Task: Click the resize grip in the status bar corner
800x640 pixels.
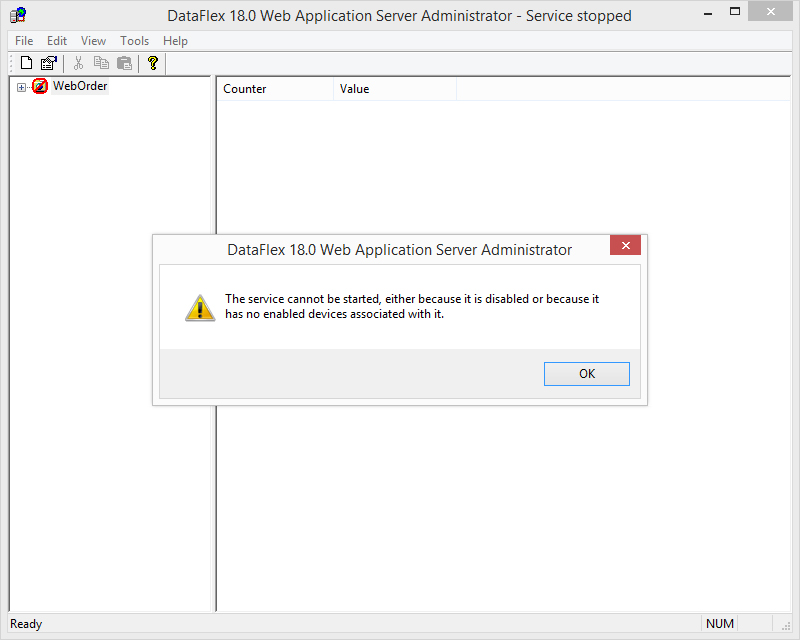Action: [x=786, y=626]
